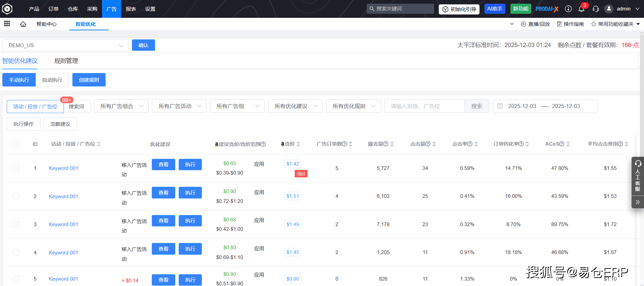Click the download icon in top bar
This screenshot has width=644, height=286.
pyautogui.click(x=568, y=9)
